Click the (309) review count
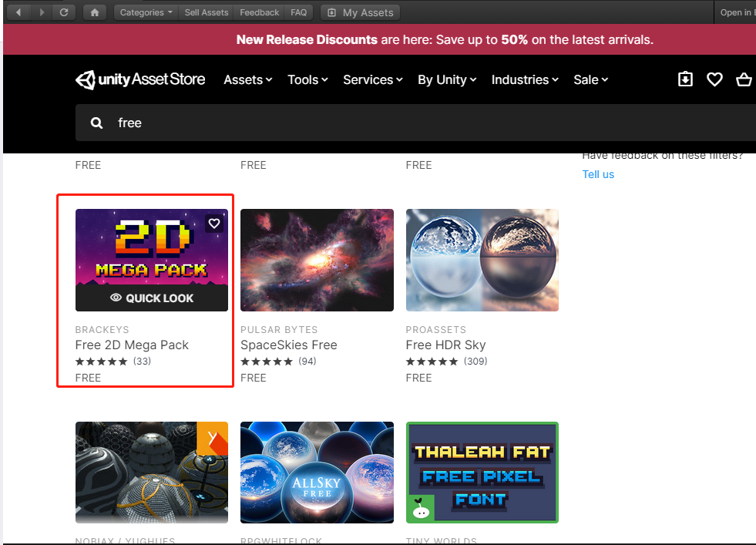756x545 pixels. (x=475, y=362)
